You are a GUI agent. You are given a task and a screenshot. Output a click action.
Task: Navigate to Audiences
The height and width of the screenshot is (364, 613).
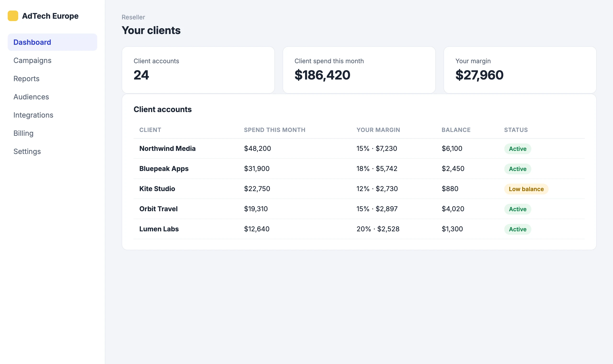[x=52, y=97]
